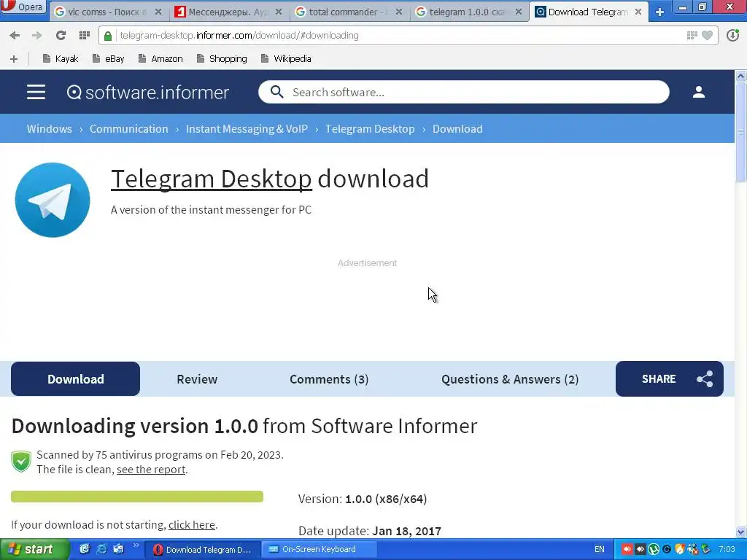The width and height of the screenshot is (747, 560).
Task: Click the Download breadcrumb
Action: coord(457,128)
